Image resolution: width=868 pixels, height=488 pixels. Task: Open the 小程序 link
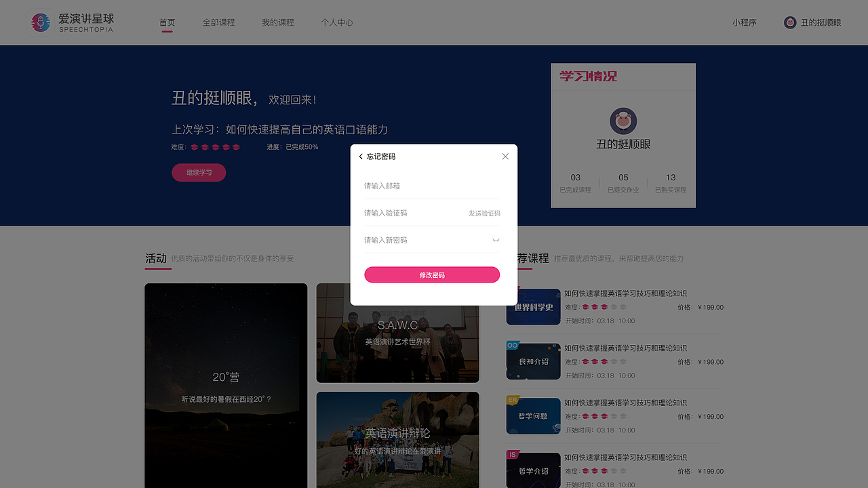745,22
